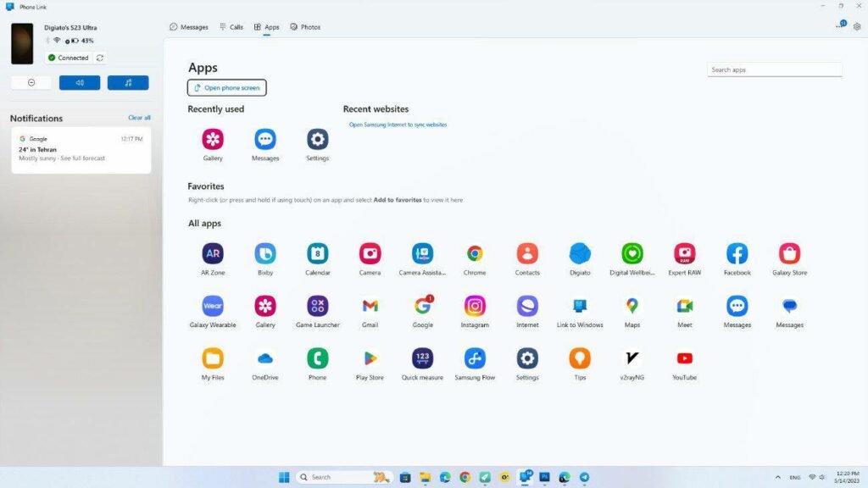868x488 pixels.
Task: Clear all notifications
Action: pyautogui.click(x=139, y=118)
